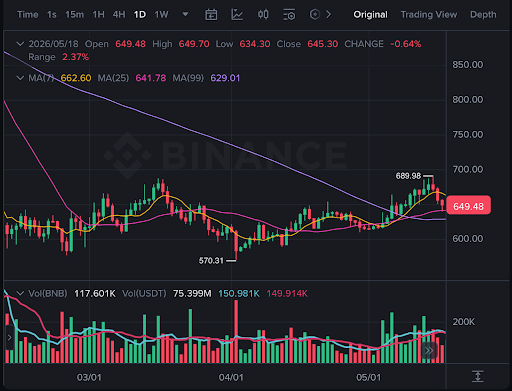Click the 04/01 date axis label
Screen dimensions: 512x391
point(231,377)
